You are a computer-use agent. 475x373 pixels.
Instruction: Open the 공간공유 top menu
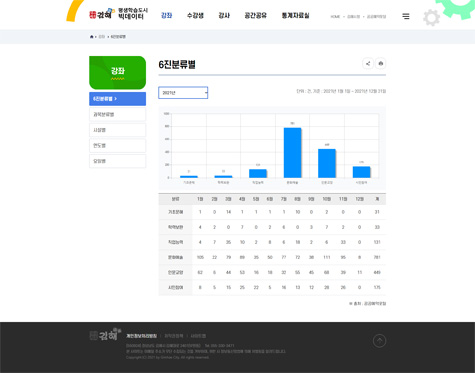[x=256, y=15]
